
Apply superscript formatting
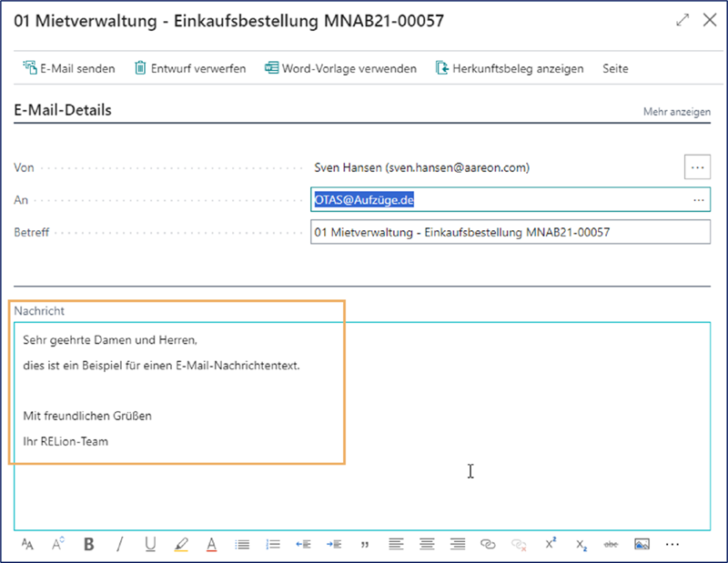(x=551, y=544)
